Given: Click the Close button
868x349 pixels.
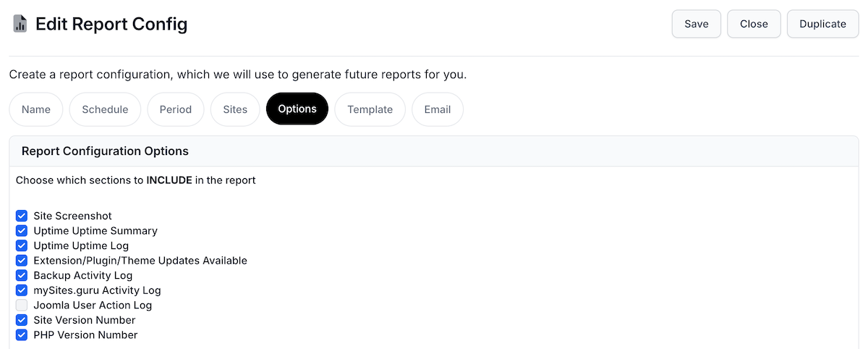Looking at the screenshot, I should click(x=754, y=24).
